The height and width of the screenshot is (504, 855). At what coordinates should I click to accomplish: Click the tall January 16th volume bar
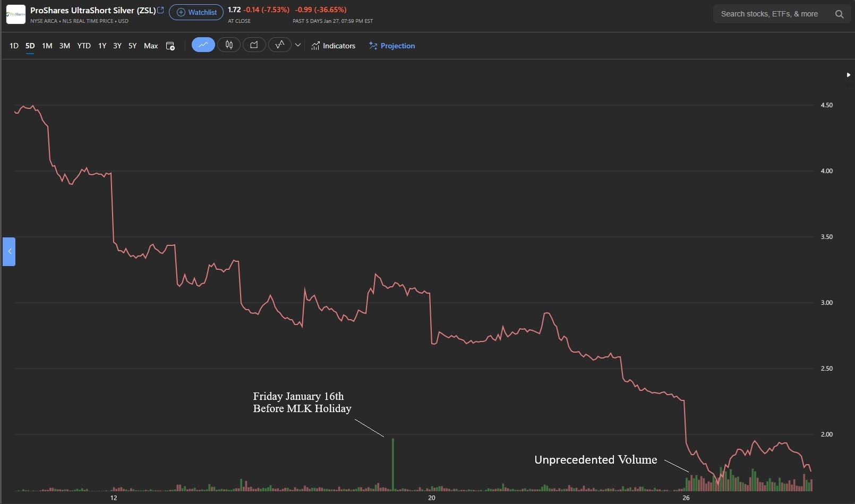tap(393, 465)
